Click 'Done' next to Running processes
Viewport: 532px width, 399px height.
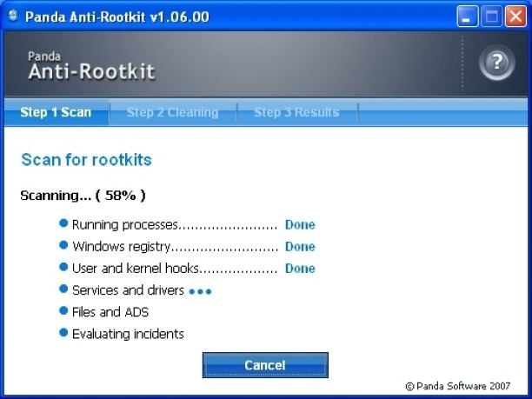tap(300, 224)
